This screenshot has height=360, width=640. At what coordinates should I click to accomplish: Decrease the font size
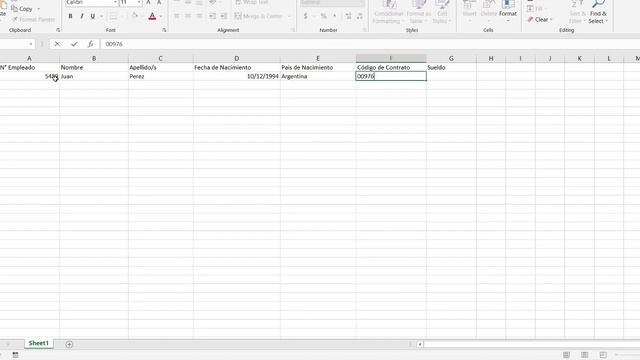(159, 3)
